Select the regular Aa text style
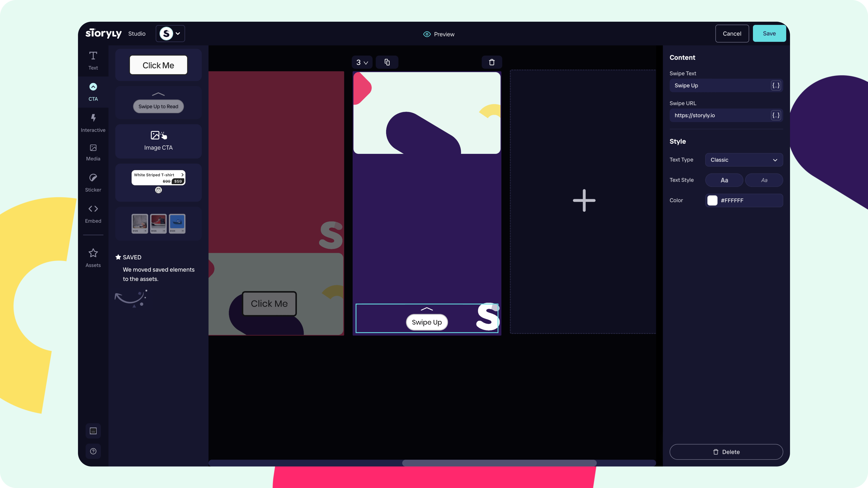This screenshot has height=488, width=868. (x=724, y=180)
